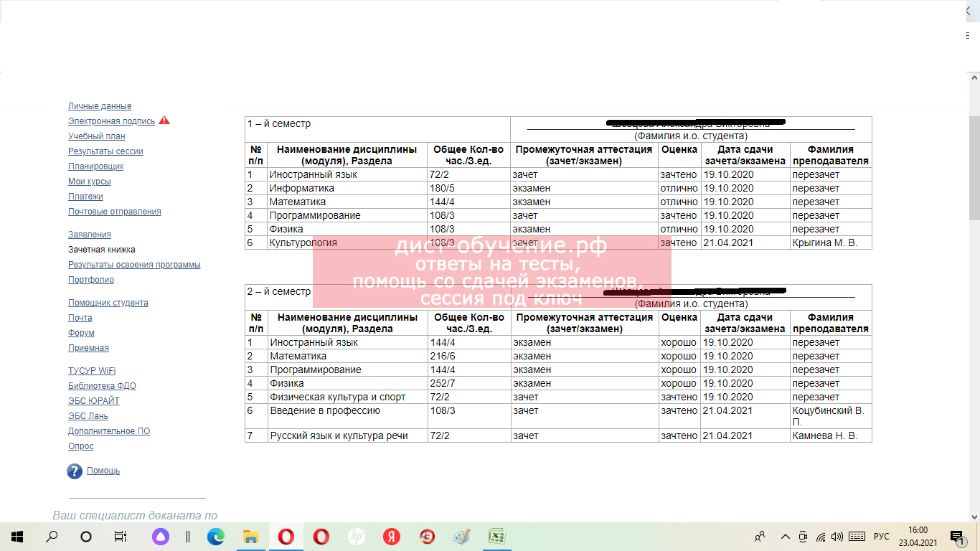
Task: Open Yandex browser from the taskbar
Action: click(391, 537)
